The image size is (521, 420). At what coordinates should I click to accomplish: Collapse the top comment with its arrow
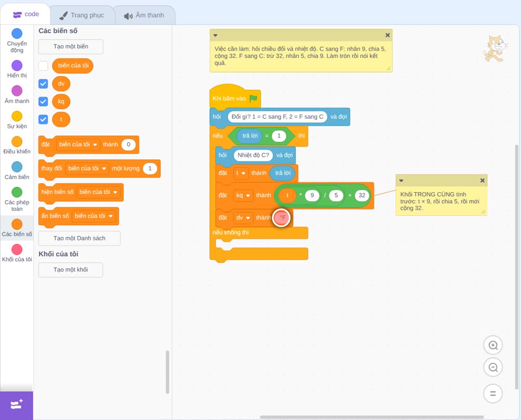[215, 35]
